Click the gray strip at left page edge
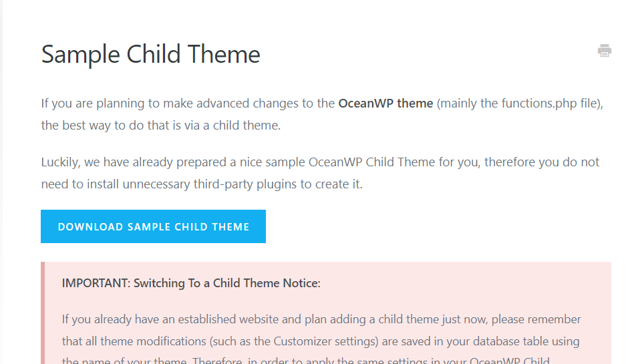Viewport: 632px width, 364px height. tap(1, 182)
